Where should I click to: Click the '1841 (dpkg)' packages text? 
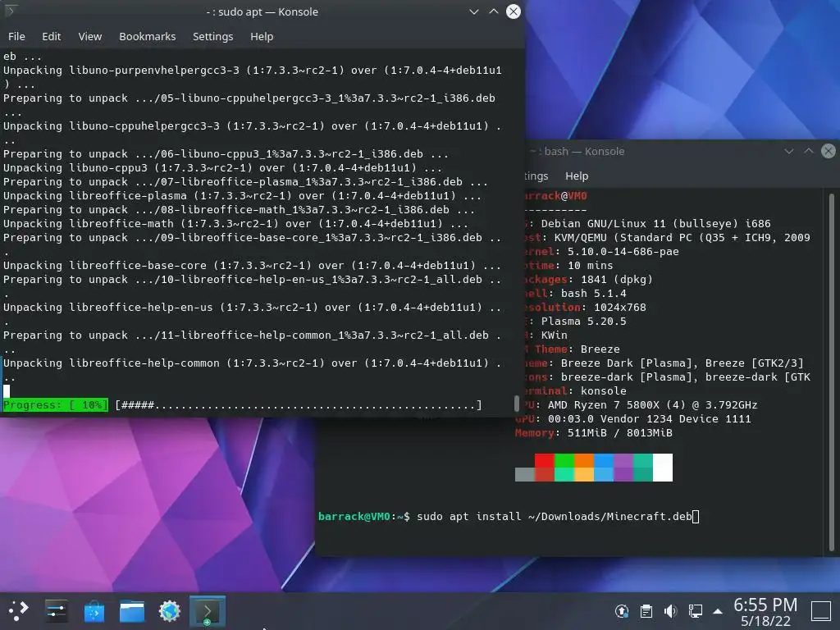pos(617,279)
